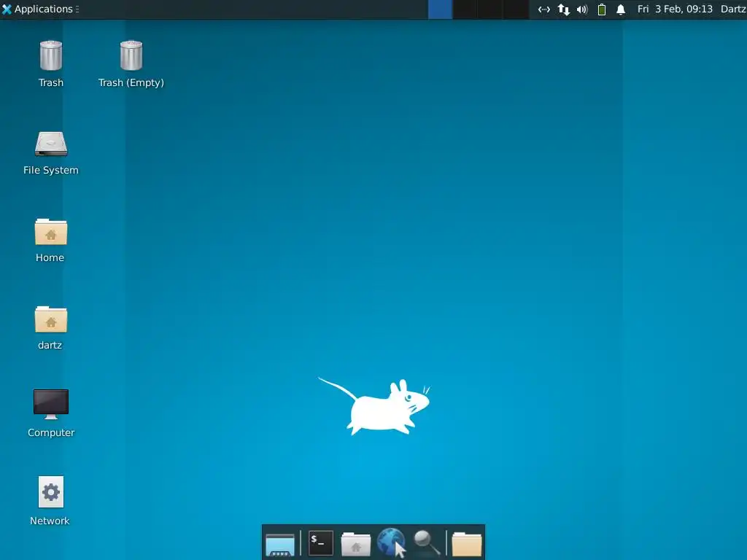Select the dartz folder desktop icon
This screenshot has height=560, width=747.
point(50,328)
